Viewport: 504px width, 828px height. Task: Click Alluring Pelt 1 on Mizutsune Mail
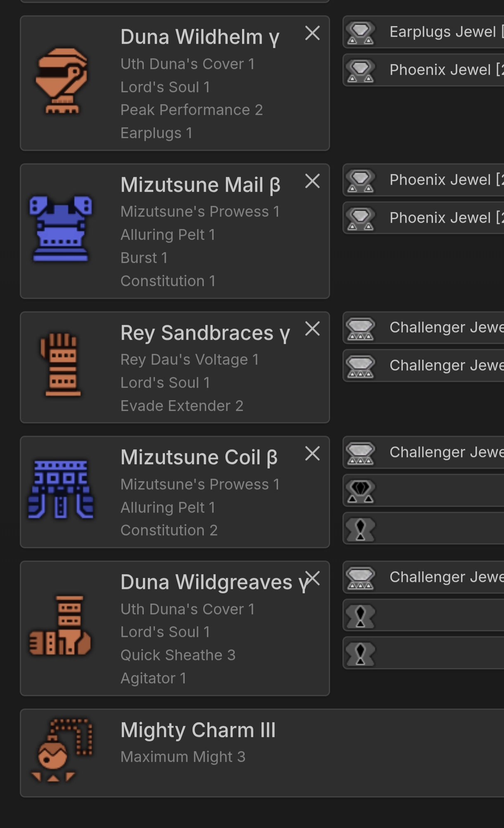[168, 235]
